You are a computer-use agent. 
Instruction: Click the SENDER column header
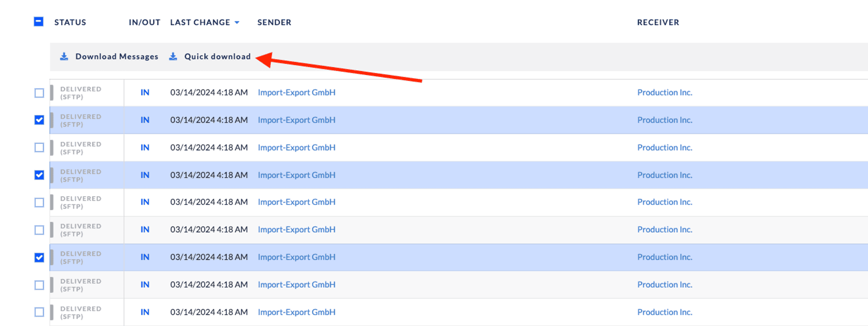tap(274, 22)
